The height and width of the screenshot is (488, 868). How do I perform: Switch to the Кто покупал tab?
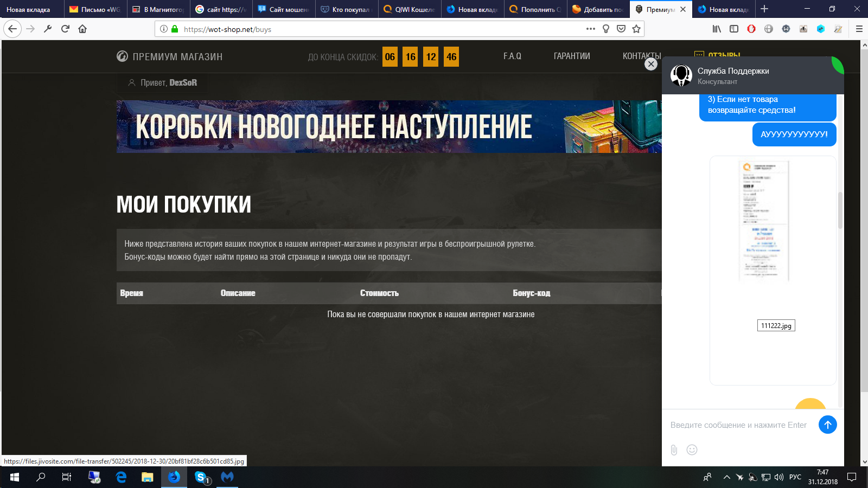347,9
